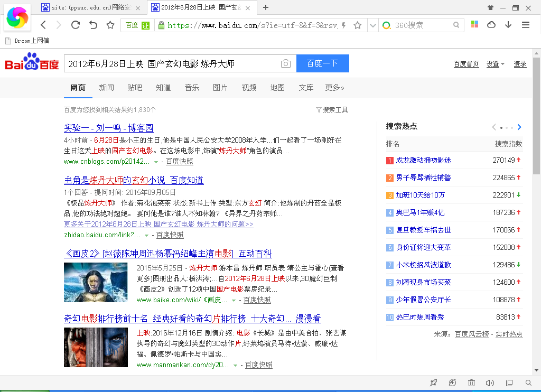The height and width of the screenshot is (392, 541).
Task: Click the trash cleanup icon in the status bar
Action: pyautogui.click(x=471, y=382)
